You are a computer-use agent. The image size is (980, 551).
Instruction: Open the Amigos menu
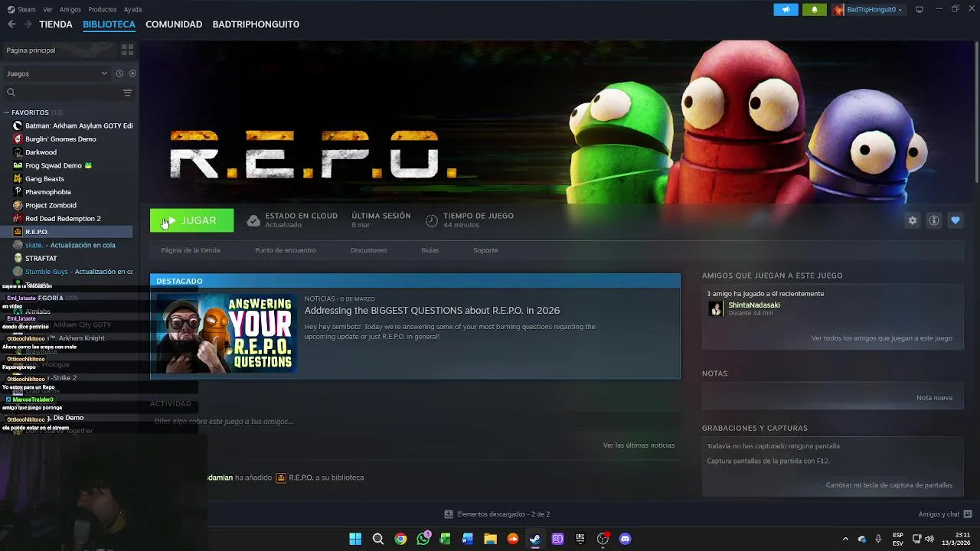pyautogui.click(x=70, y=9)
